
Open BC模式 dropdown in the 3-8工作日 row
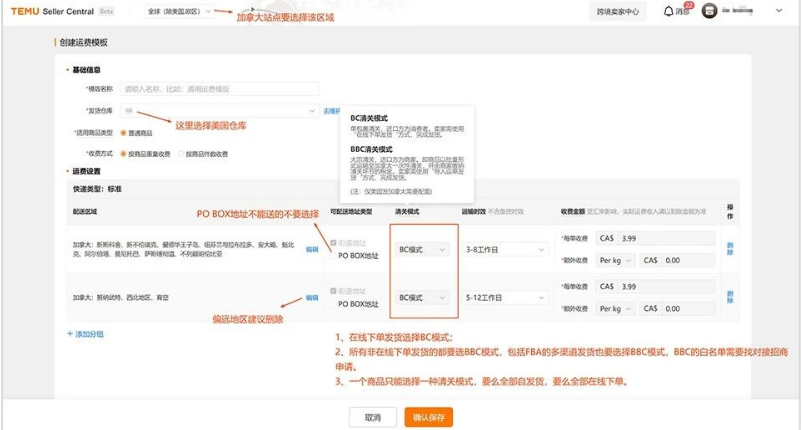422,250
